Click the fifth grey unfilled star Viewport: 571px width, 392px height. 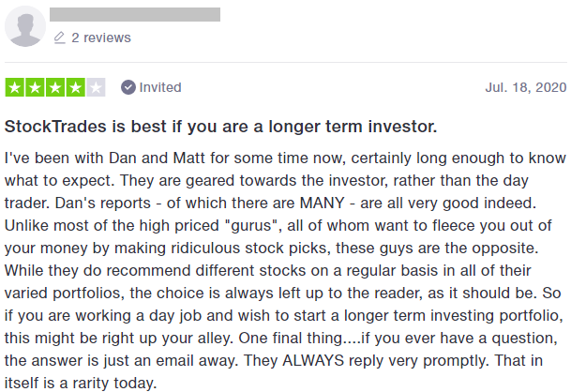(x=95, y=88)
